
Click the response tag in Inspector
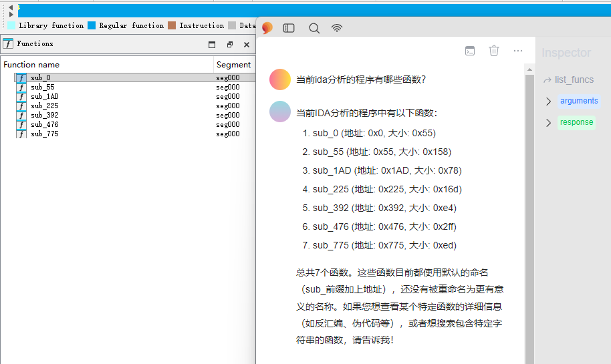pyautogui.click(x=576, y=122)
